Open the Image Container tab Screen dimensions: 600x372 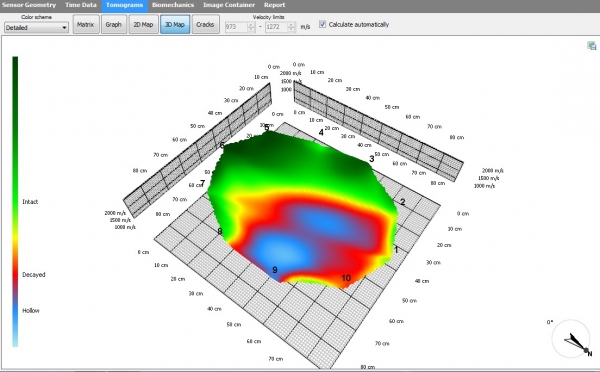pyautogui.click(x=229, y=5)
